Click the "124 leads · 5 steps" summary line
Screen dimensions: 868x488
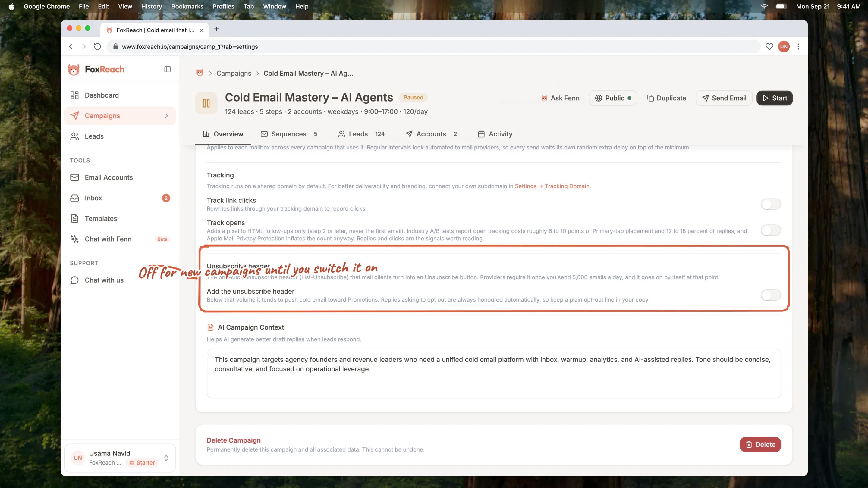pos(326,111)
